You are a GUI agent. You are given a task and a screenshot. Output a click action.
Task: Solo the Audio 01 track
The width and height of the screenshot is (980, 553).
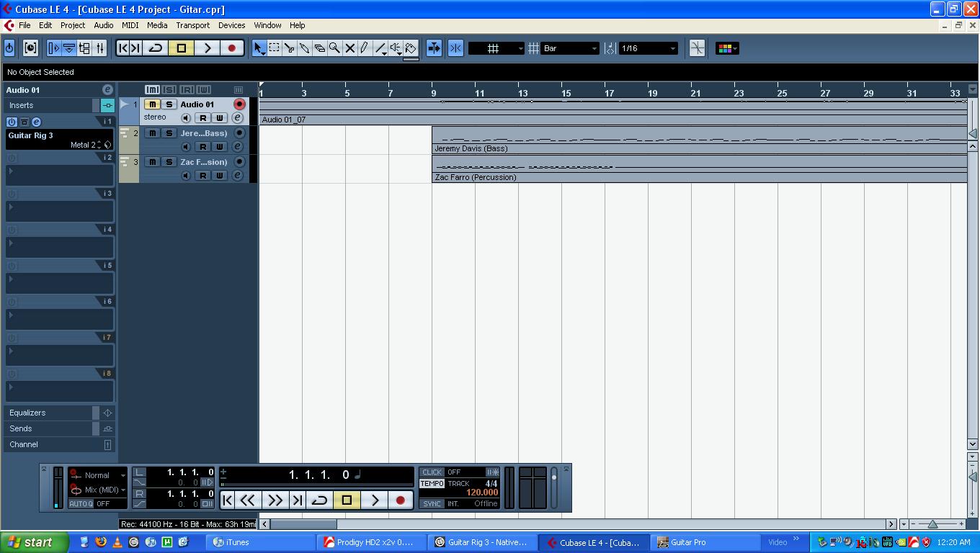pos(169,104)
